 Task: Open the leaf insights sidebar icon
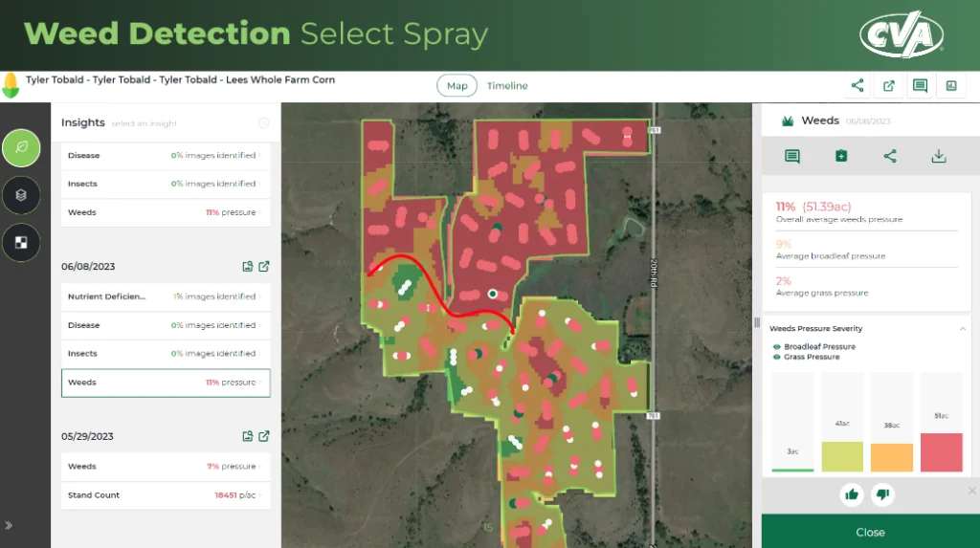[21, 148]
